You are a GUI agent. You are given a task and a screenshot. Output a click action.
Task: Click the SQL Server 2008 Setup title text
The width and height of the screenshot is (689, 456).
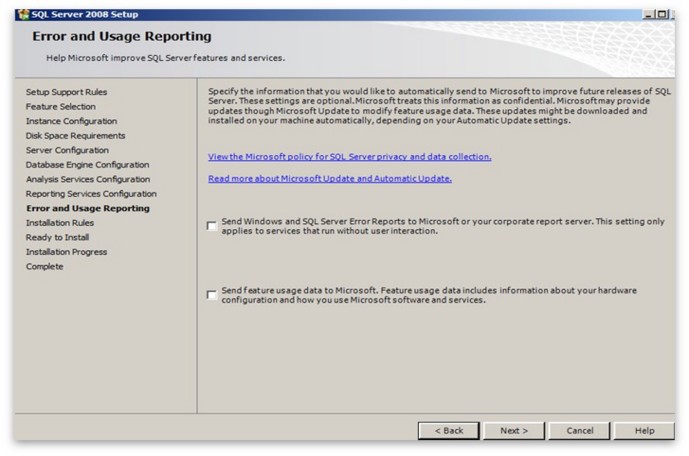85,14
